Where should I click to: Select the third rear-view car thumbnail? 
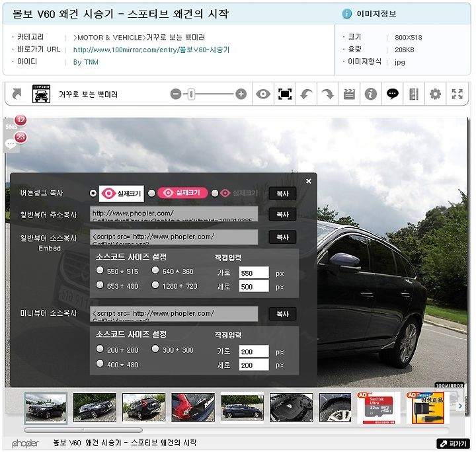(x=144, y=408)
